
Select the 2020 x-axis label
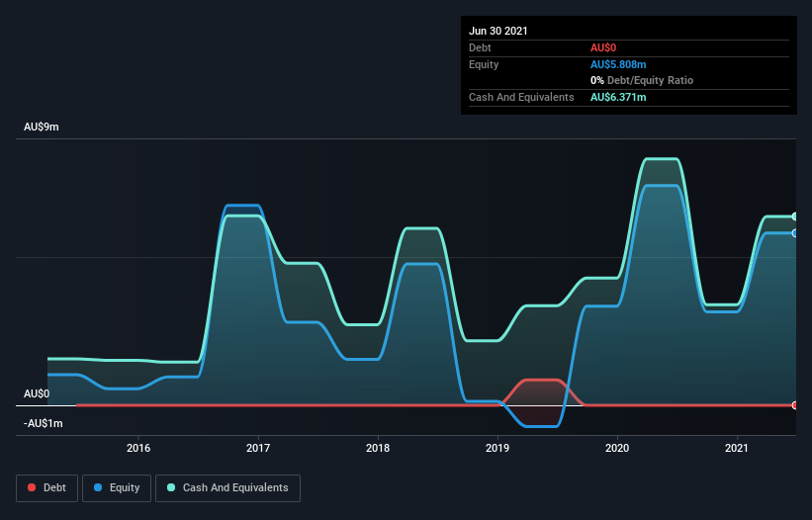(617, 448)
